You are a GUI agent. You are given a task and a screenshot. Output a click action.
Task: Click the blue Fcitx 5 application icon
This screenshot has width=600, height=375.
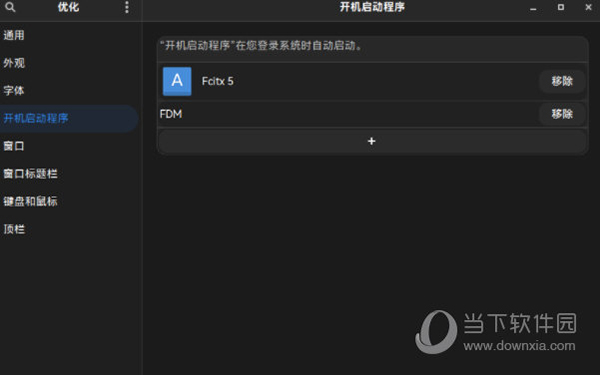tap(177, 81)
